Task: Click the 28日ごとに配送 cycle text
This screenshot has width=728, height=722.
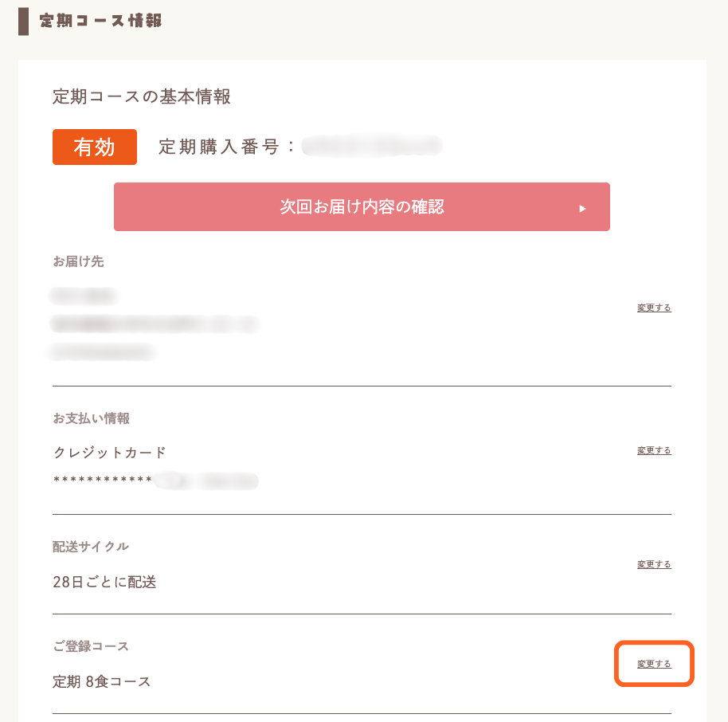Action: [x=105, y=582]
